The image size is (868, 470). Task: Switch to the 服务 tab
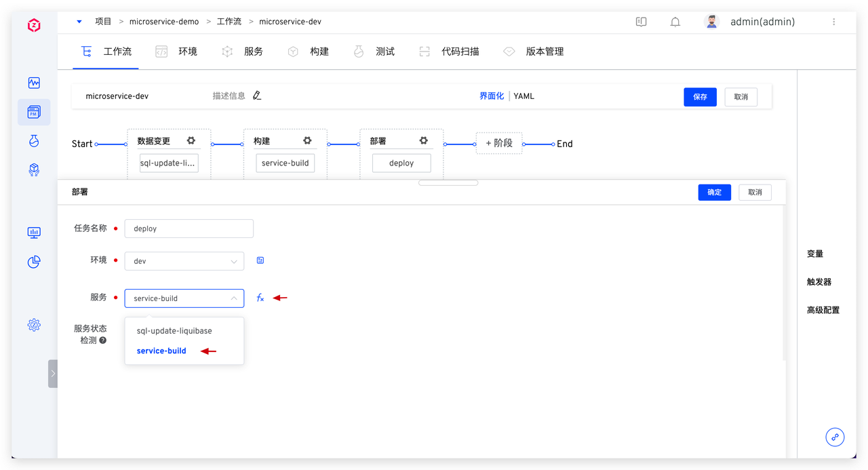tap(243, 52)
